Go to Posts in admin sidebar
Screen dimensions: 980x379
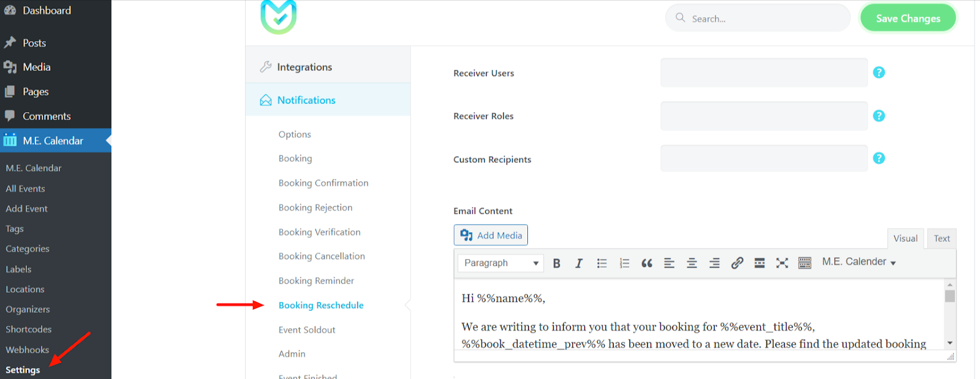(56, 43)
